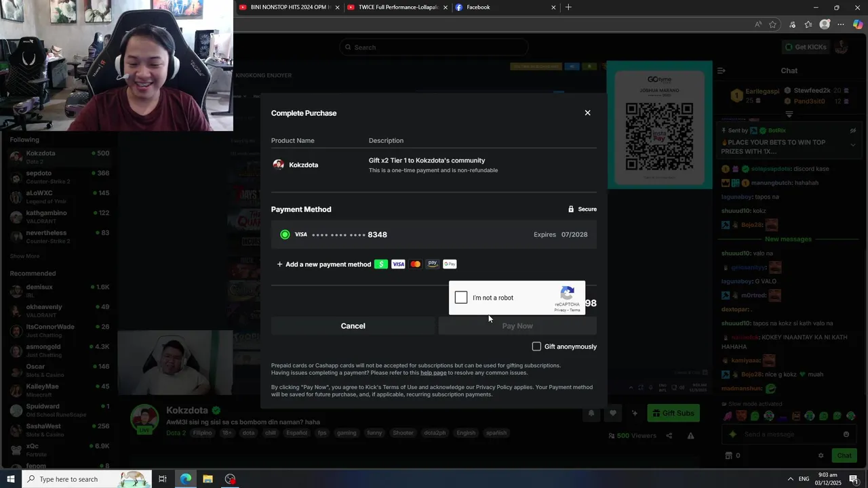Open kathgambino in Following list
Image resolution: width=868 pixels, height=488 pixels.
(x=59, y=217)
